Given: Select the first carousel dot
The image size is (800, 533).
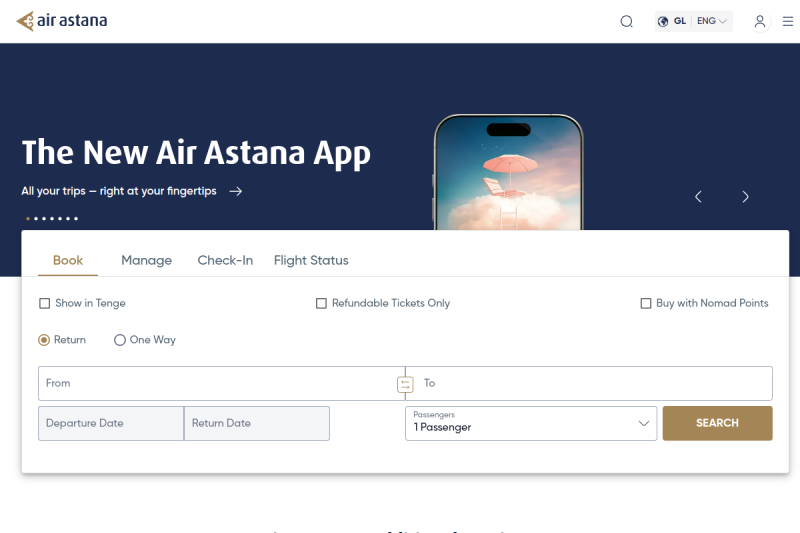Looking at the screenshot, I should click(x=28, y=219).
